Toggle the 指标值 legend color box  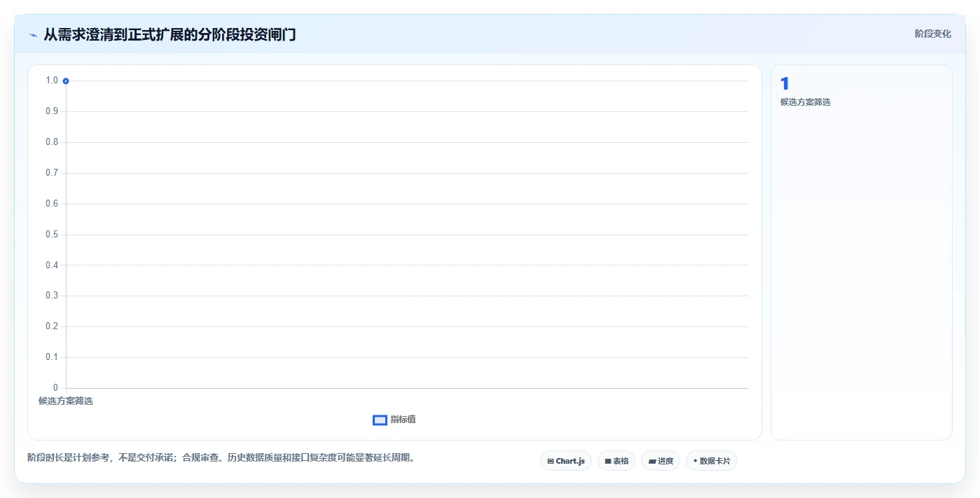coord(380,420)
